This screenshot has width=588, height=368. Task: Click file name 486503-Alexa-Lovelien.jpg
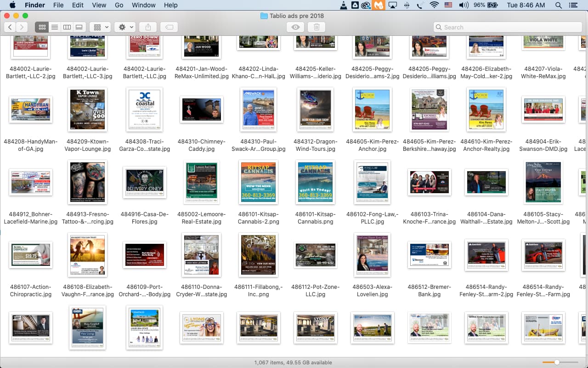click(x=373, y=291)
